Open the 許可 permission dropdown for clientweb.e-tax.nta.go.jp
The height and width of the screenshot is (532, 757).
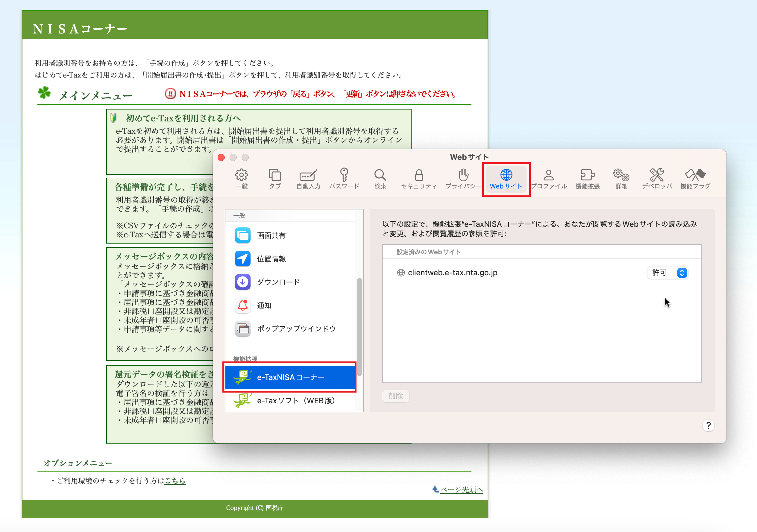click(x=667, y=273)
